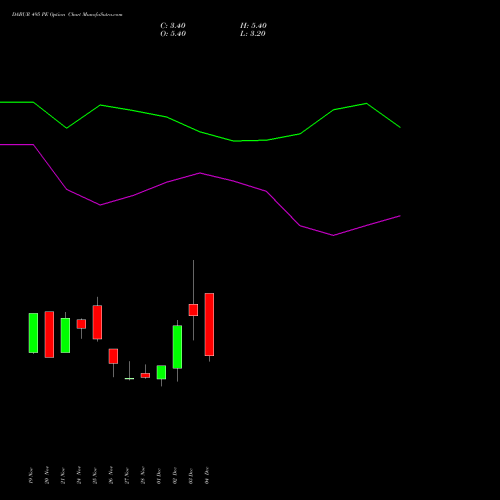
Task: Click the 'C: 3.40' close value
Action: pyautogui.click(x=173, y=26)
